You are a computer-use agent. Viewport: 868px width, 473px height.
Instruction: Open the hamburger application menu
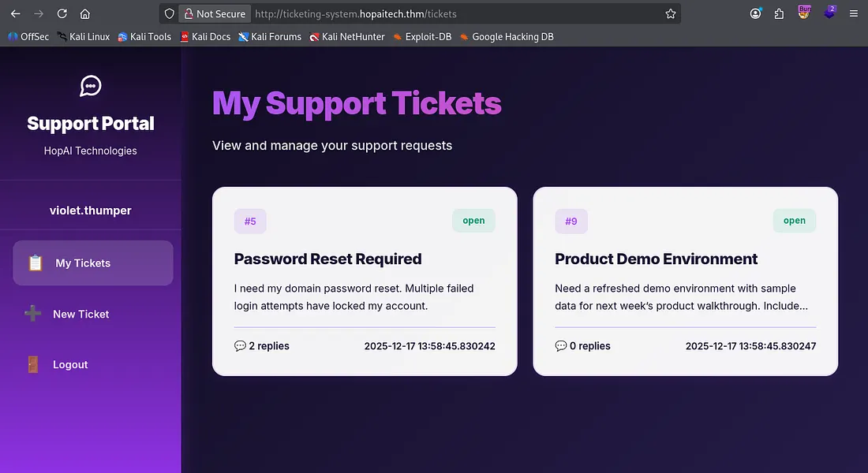pos(853,13)
